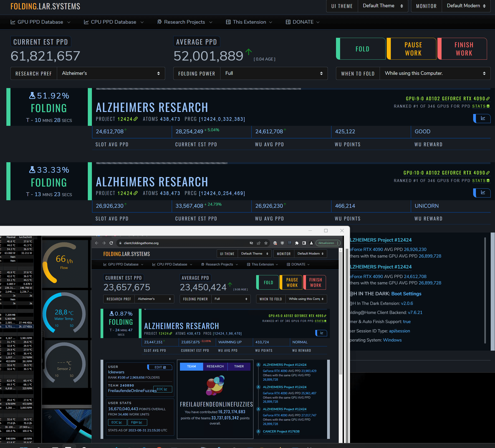Reload the client.foldingathome.org page
This screenshot has width=495, height=448.
[111, 243]
